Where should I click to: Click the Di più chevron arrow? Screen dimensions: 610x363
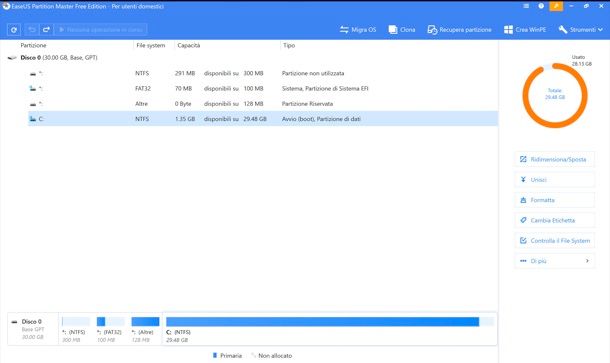click(x=587, y=261)
